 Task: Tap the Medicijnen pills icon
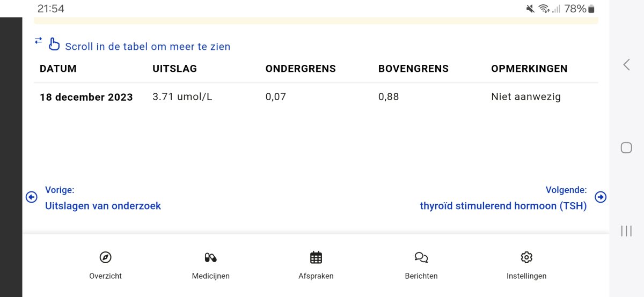coord(210,257)
